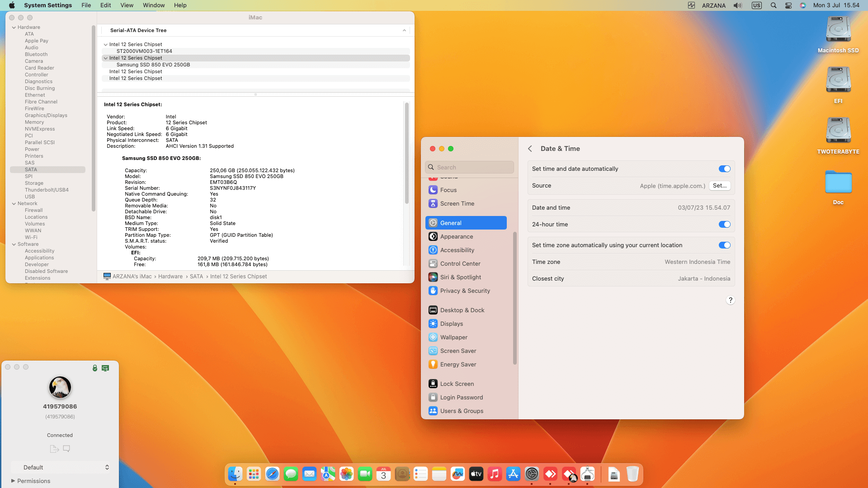Open the AnyDesk chat icon
Viewport: 868px width, 488px height.
point(66,449)
